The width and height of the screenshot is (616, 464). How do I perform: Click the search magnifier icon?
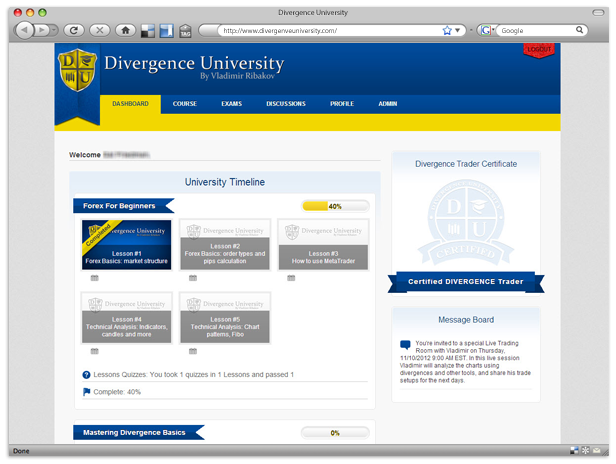tap(579, 30)
